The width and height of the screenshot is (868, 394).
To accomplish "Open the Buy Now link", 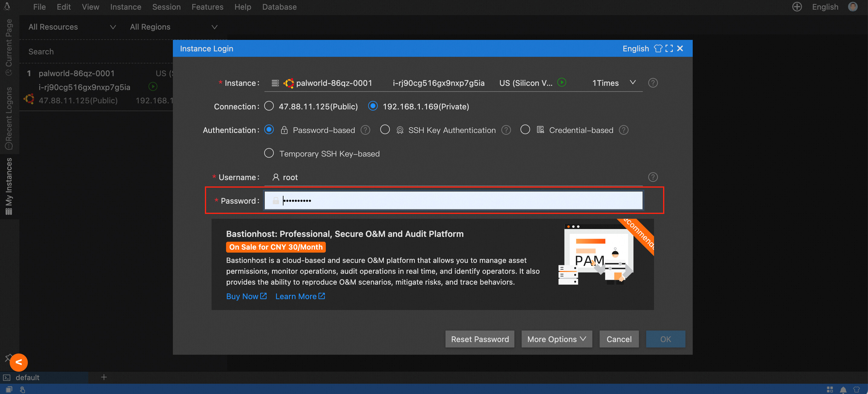I will (x=246, y=296).
